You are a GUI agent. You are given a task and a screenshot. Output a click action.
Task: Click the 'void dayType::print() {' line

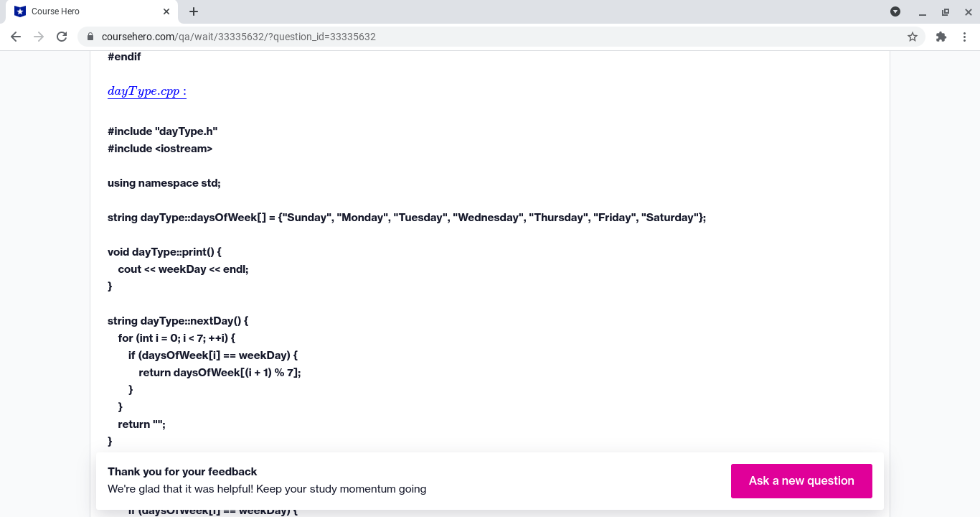tap(165, 252)
